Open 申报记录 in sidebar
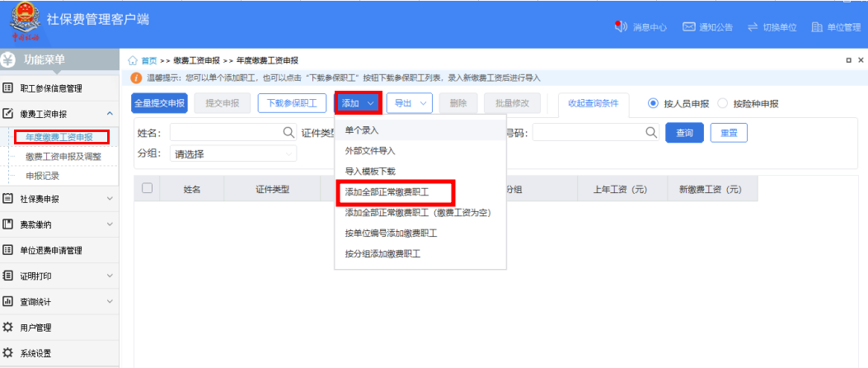The height and width of the screenshot is (368, 868). click(x=42, y=177)
